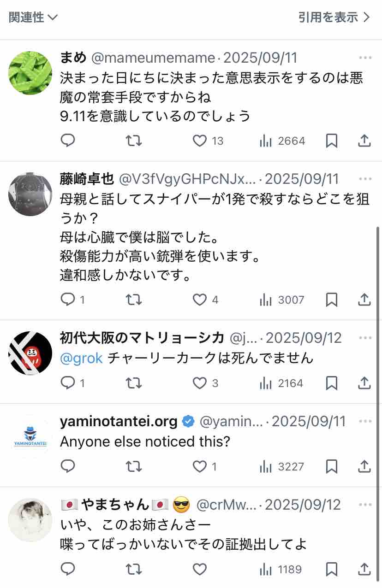Bookmark the やまちゃん reply

coord(331,569)
